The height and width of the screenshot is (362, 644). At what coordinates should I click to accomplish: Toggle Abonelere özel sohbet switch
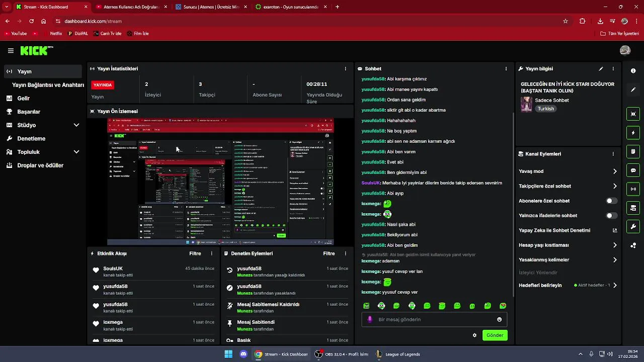coord(611,201)
